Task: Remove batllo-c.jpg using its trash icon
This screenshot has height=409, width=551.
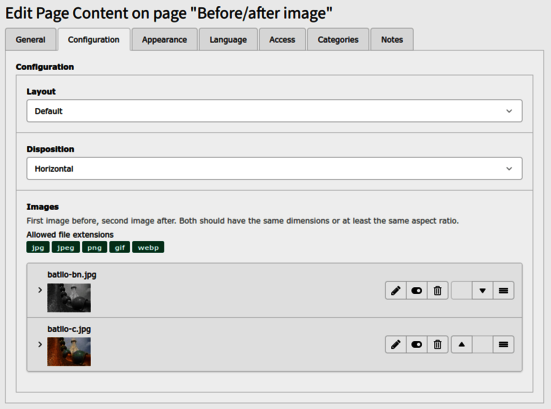Action: point(437,345)
